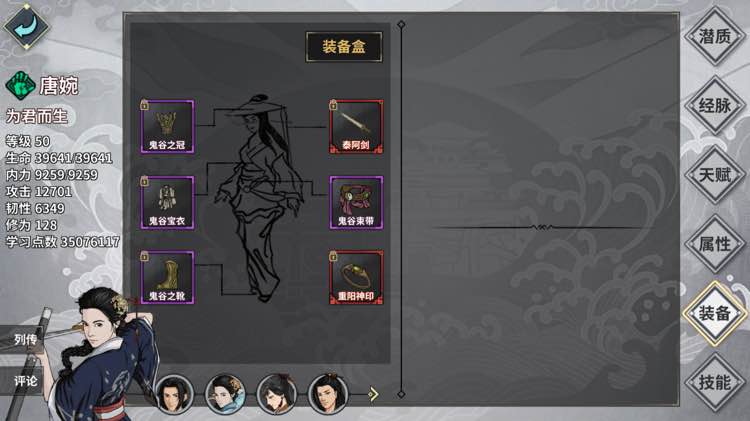Expand character list with yellow arrow
750x421 pixels.
[x=373, y=394]
